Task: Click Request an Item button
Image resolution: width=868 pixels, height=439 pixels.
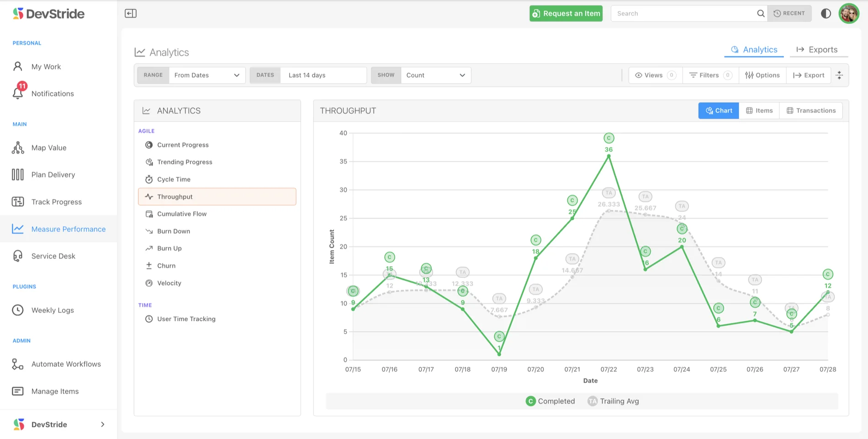Action: [566, 13]
